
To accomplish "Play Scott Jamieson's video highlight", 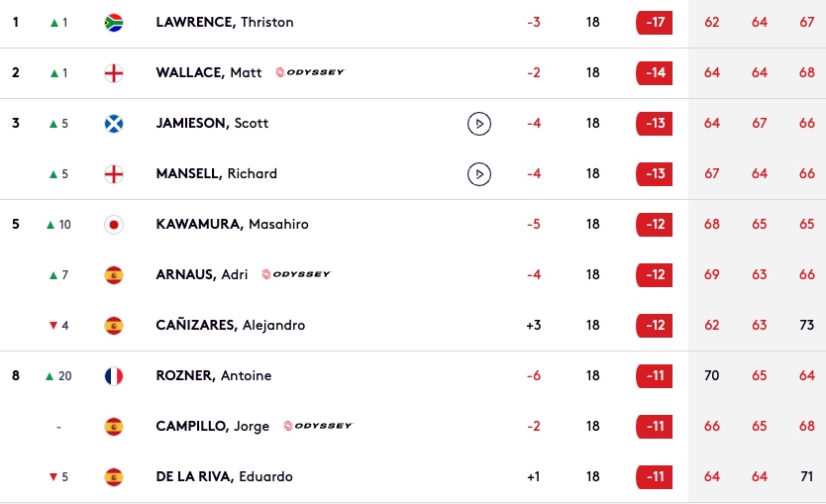I will (x=478, y=124).
